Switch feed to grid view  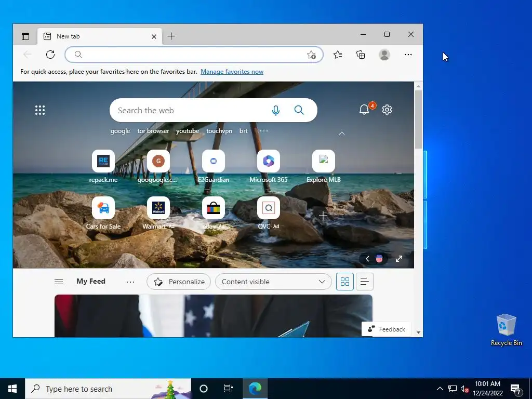click(345, 282)
